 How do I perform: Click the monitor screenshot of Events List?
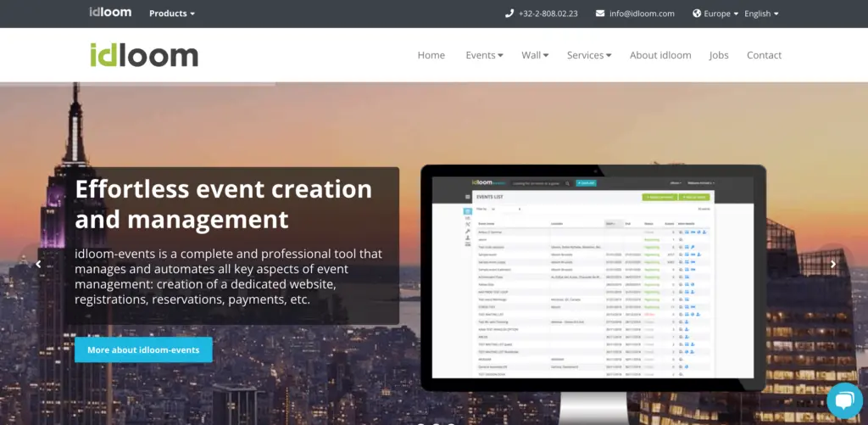pyautogui.click(x=593, y=277)
